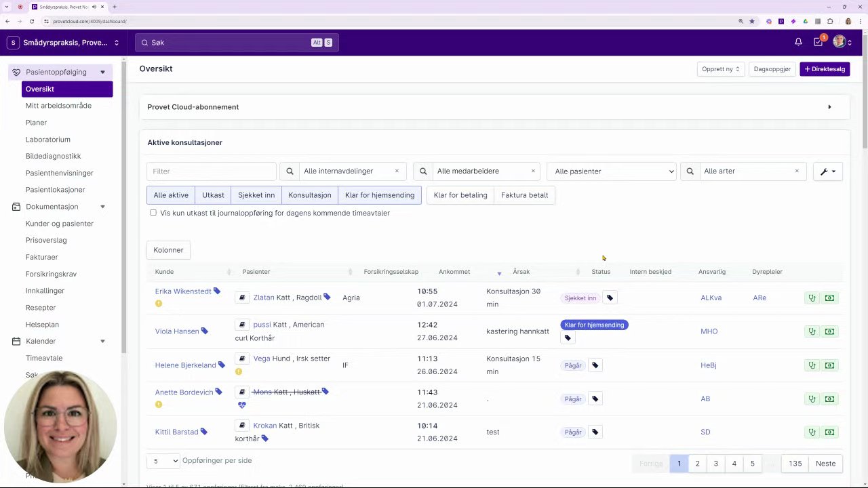Click the Filter text input

212,171
